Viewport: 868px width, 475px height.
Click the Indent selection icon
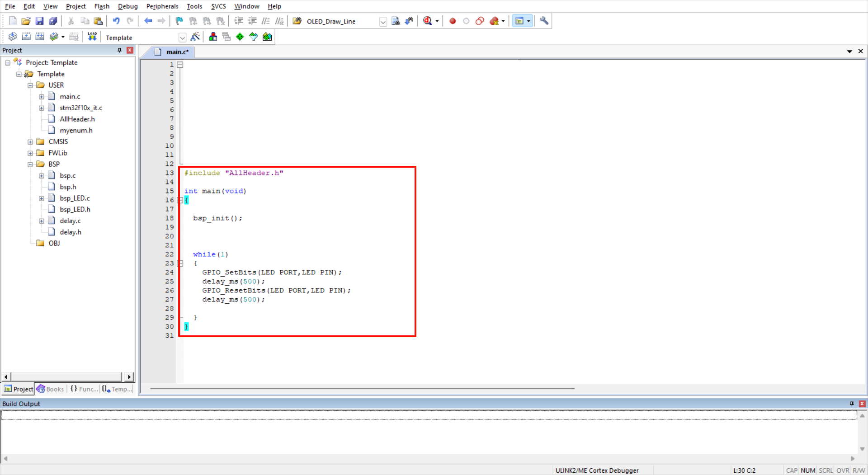tap(239, 21)
